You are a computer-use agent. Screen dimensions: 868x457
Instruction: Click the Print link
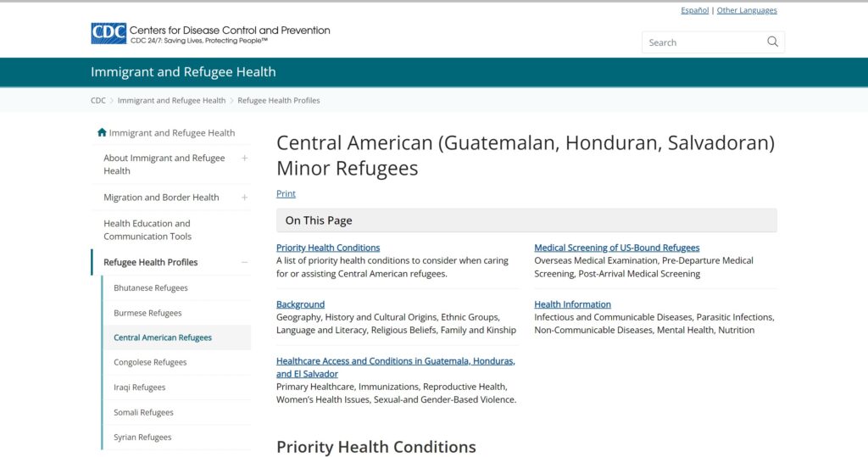[x=286, y=193]
